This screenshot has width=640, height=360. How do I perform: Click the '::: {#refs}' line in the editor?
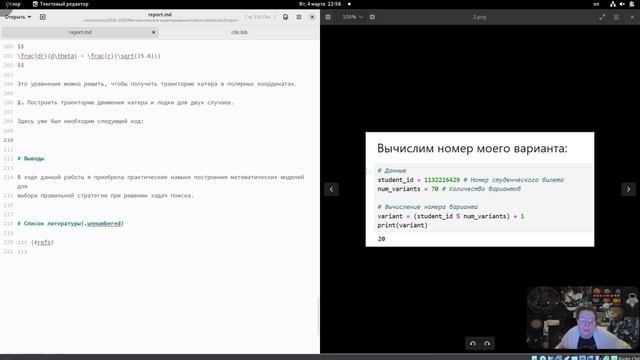pyautogui.click(x=36, y=242)
